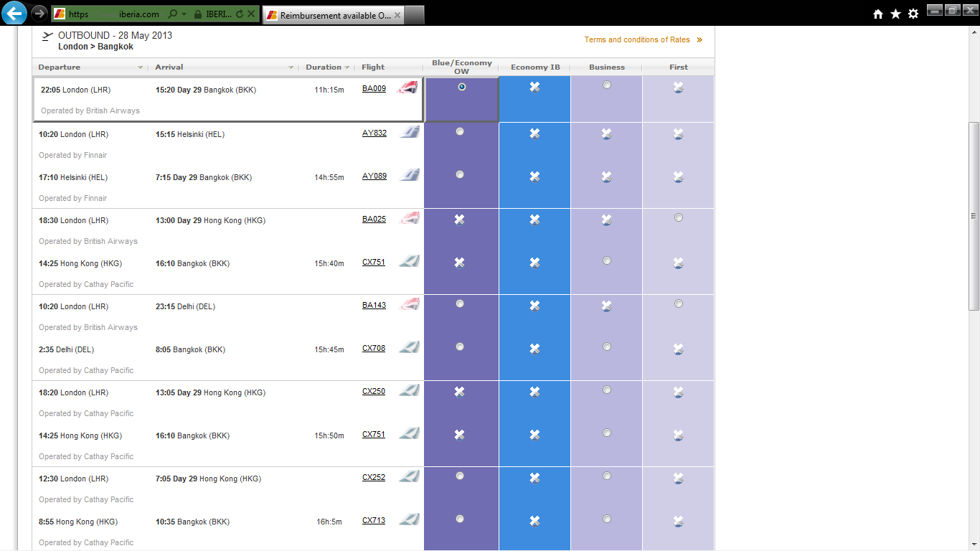Select Blue/Economy OW radio for flight BA009
This screenshot has height=551, width=980.
pyautogui.click(x=461, y=87)
